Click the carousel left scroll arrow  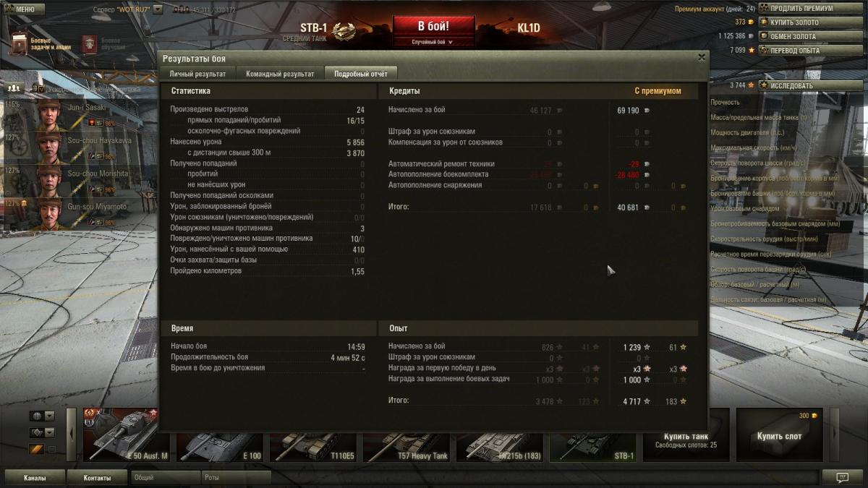pyautogui.click(x=71, y=434)
